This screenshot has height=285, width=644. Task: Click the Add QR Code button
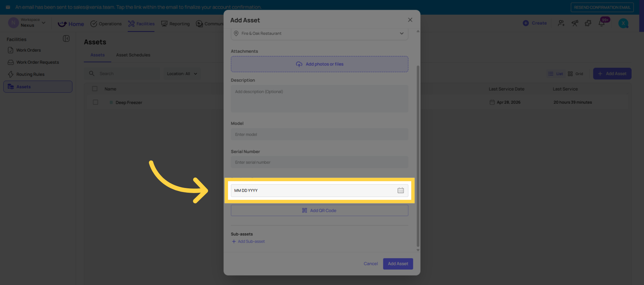click(x=319, y=210)
